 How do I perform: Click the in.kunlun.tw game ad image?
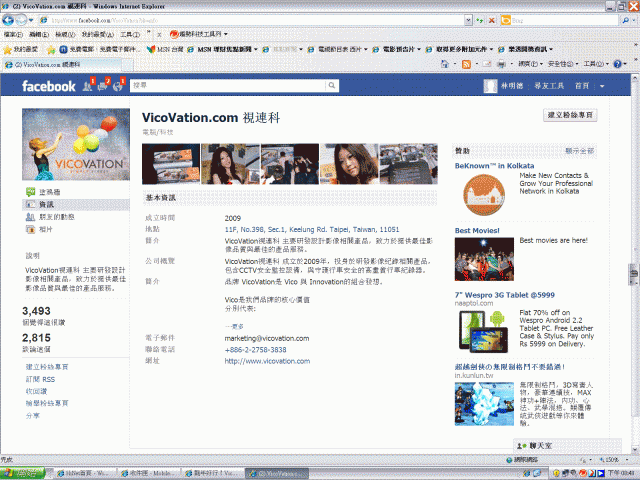pyautogui.click(x=484, y=404)
